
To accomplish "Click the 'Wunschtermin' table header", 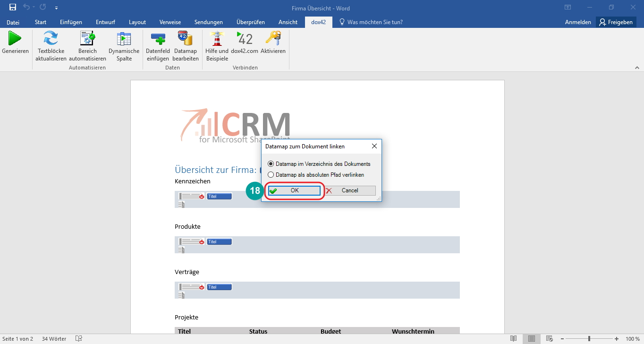I will click(x=413, y=331).
